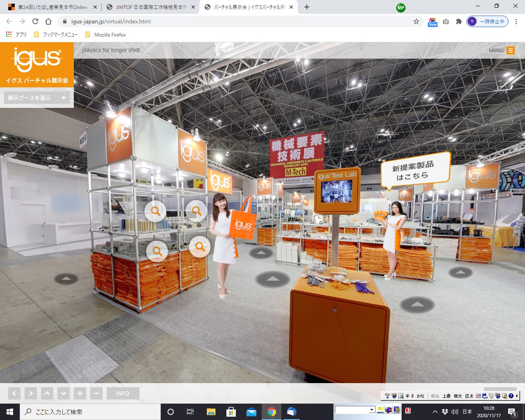Screen dimensions: 525x420
Task: Bookmark this page with the star icon
Action: point(416,21)
